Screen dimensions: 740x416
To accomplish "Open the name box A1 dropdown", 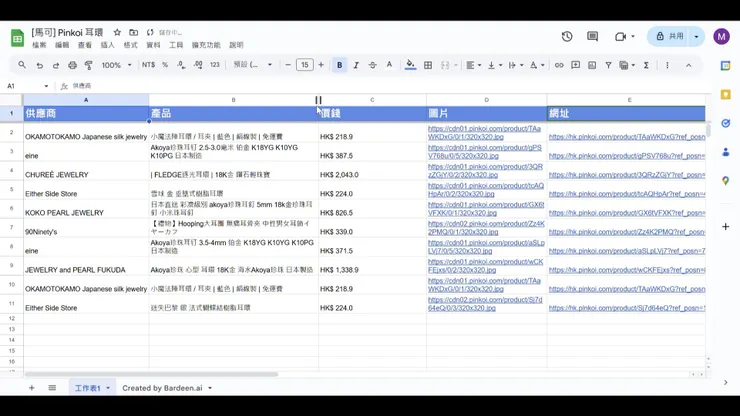I will pos(46,86).
